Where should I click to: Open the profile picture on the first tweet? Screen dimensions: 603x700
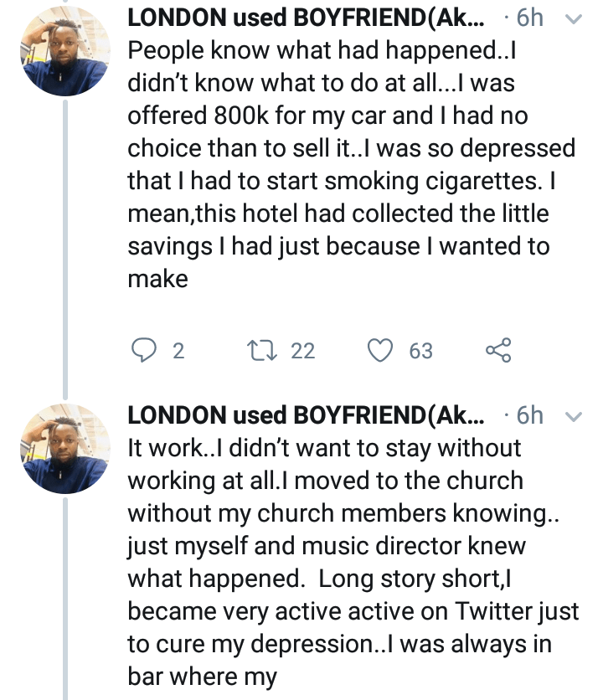pos(64,55)
